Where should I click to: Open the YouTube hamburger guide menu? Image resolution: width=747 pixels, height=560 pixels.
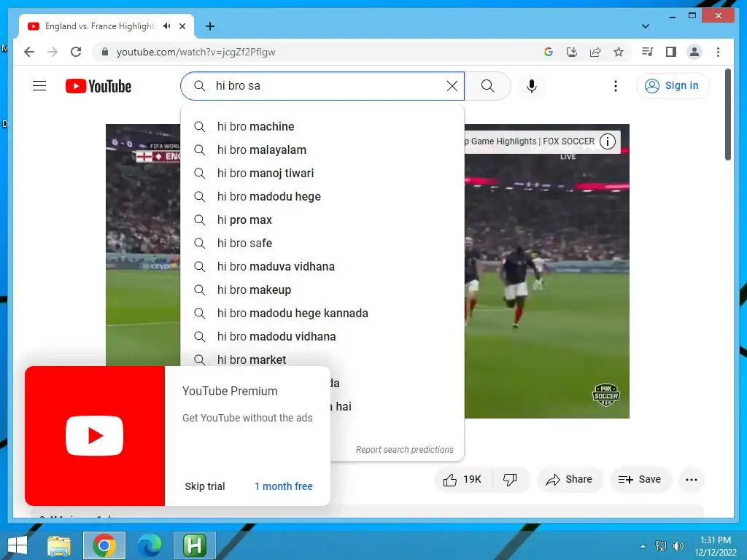pos(39,86)
